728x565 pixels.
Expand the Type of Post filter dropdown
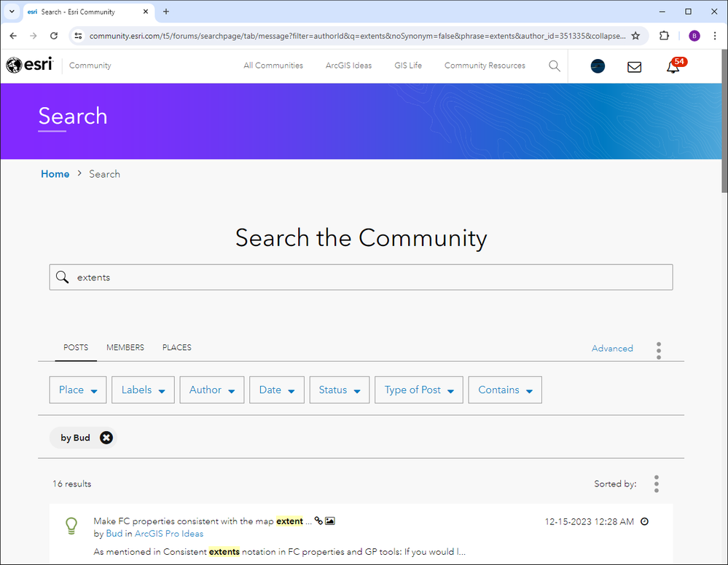point(419,390)
